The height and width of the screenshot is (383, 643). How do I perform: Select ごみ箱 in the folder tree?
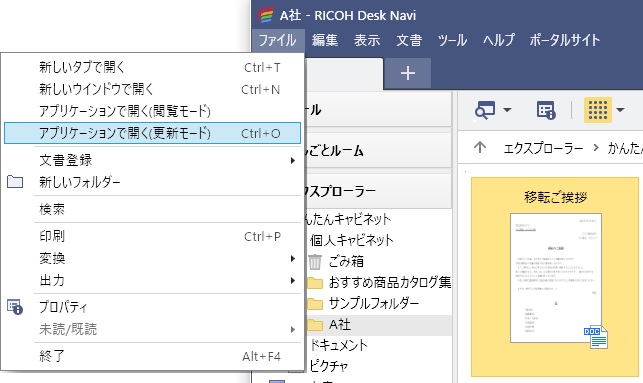point(346,261)
